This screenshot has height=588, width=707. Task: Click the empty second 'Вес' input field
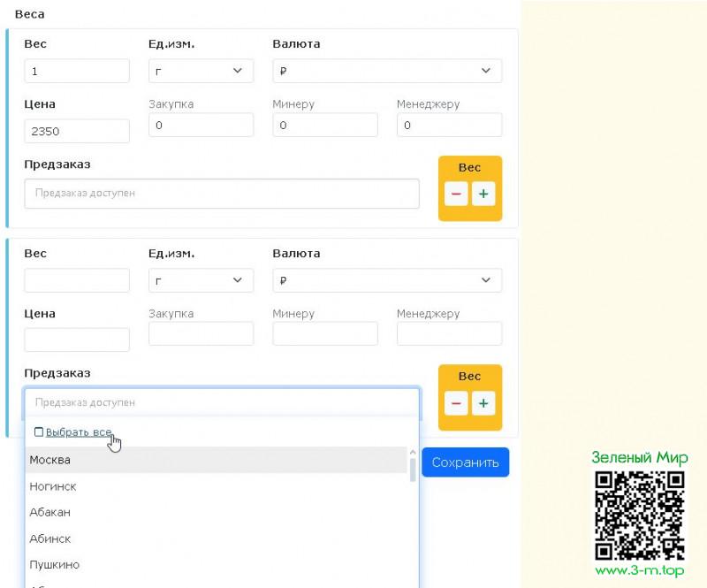click(x=77, y=280)
